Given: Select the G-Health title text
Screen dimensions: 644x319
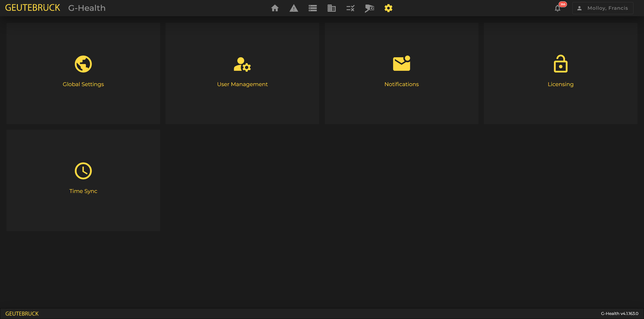Looking at the screenshot, I should point(87,8).
